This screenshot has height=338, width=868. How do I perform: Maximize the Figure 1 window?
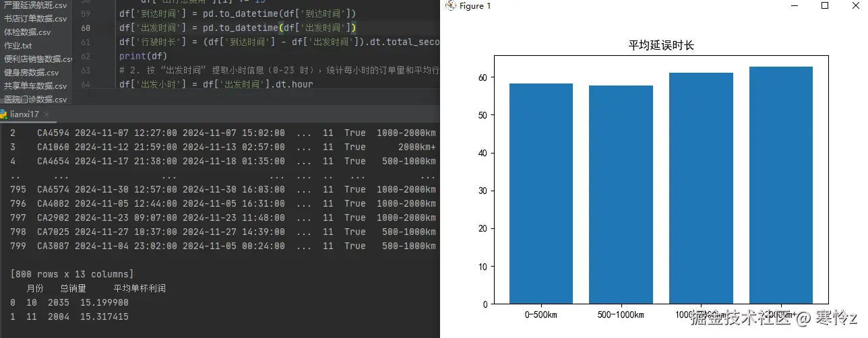tap(824, 5)
